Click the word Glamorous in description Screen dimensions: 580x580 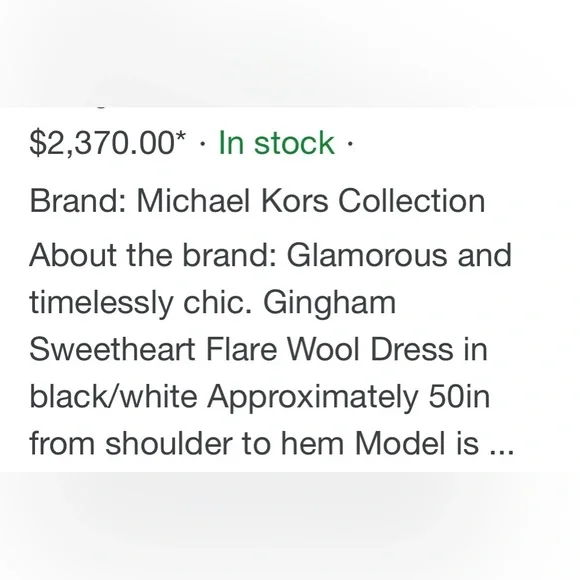pyautogui.click(x=367, y=255)
